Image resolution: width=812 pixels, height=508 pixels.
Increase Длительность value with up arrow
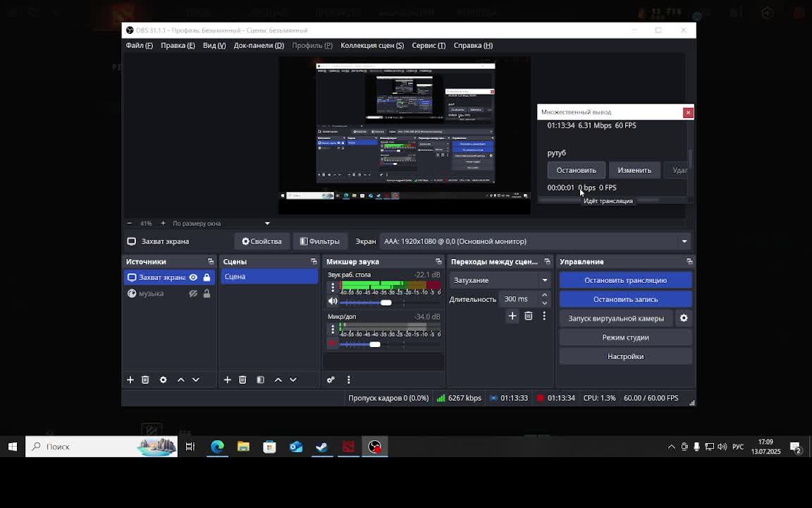pos(544,296)
